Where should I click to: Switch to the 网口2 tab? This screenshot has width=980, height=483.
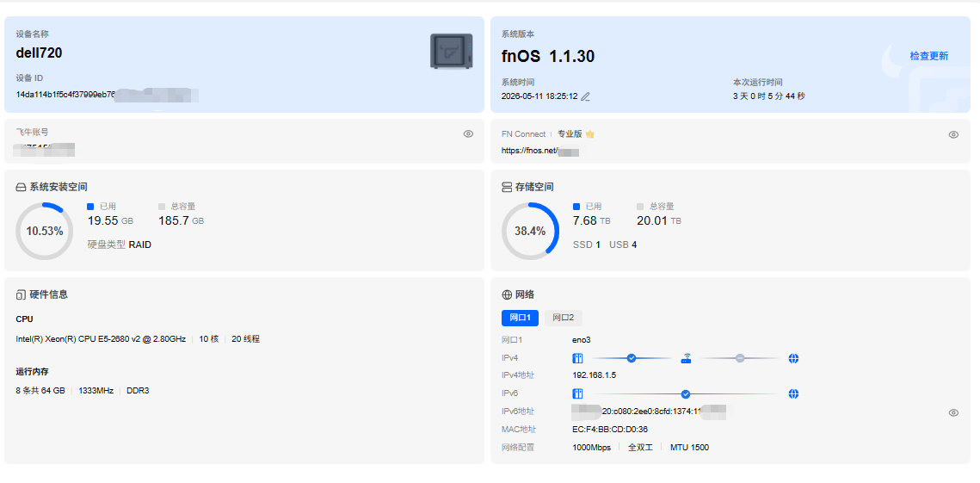coord(563,318)
